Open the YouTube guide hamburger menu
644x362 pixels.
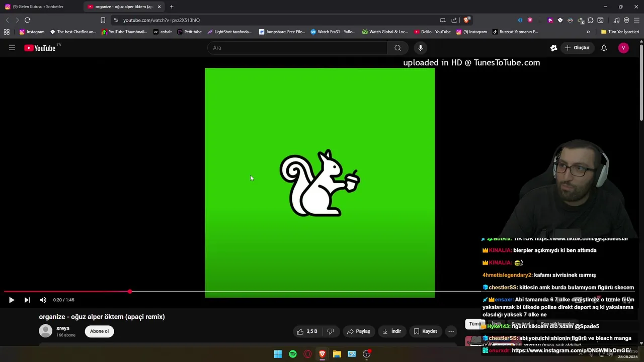12,48
